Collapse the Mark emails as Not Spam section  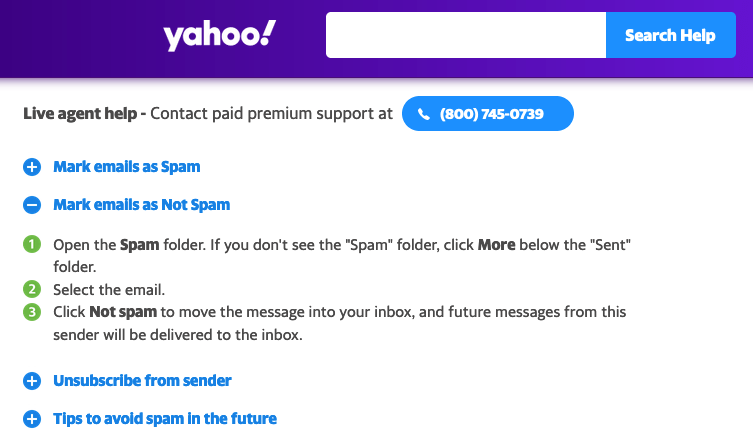(141, 205)
